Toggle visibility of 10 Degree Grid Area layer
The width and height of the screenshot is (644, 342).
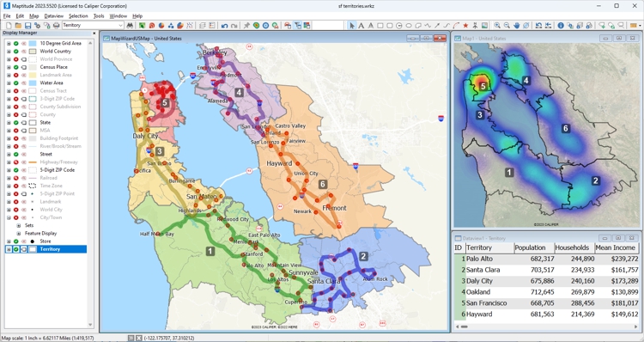tap(16, 43)
